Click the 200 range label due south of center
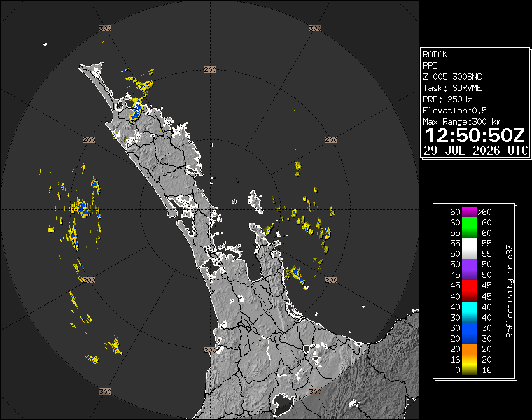Image resolution: width=532 pixels, height=420 pixels. click(x=210, y=350)
